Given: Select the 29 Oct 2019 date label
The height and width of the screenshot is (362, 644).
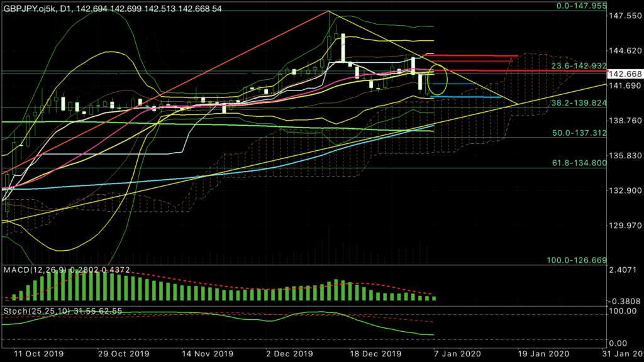Looking at the screenshot, I should pos(124,354).
